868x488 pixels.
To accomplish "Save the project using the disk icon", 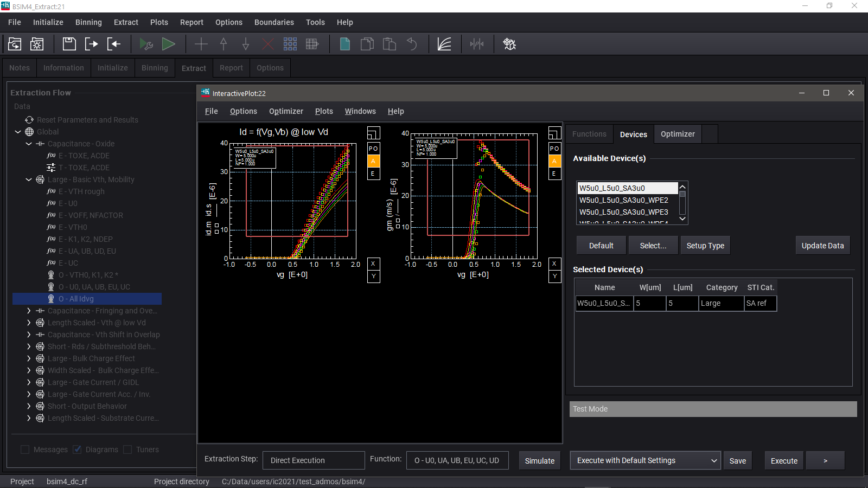I will click(69, 43).
